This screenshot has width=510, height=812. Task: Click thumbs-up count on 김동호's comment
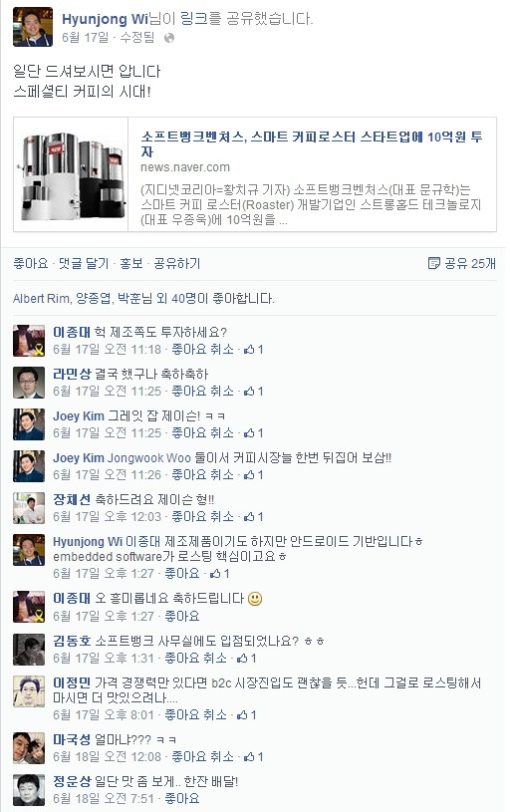pyautogui.click(x=246, y=659)
